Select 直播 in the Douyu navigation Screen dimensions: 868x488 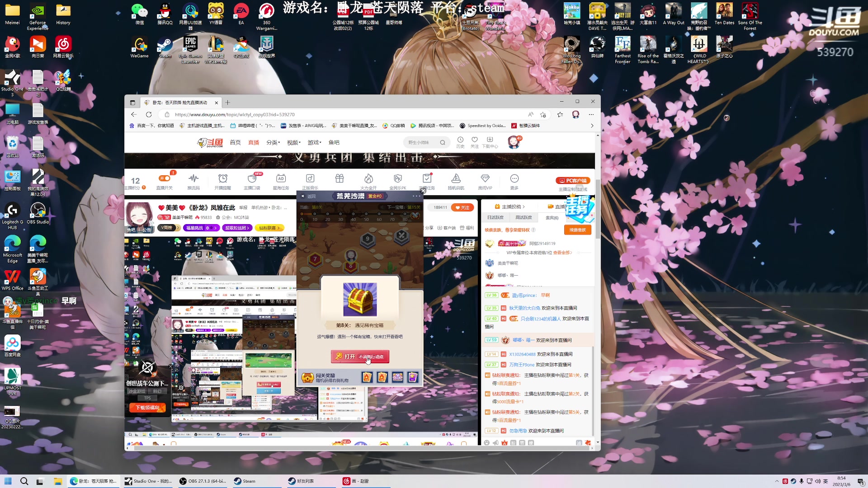[254, 142]
